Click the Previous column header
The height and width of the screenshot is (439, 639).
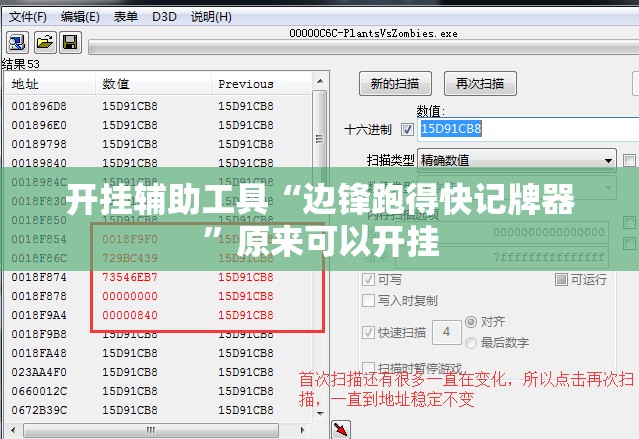pos(262,84)
